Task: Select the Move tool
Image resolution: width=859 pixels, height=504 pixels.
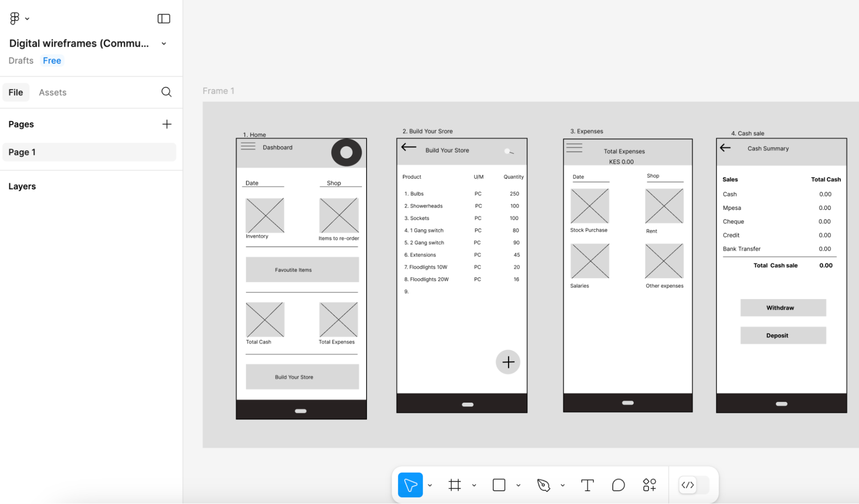Action: [410, 485]
